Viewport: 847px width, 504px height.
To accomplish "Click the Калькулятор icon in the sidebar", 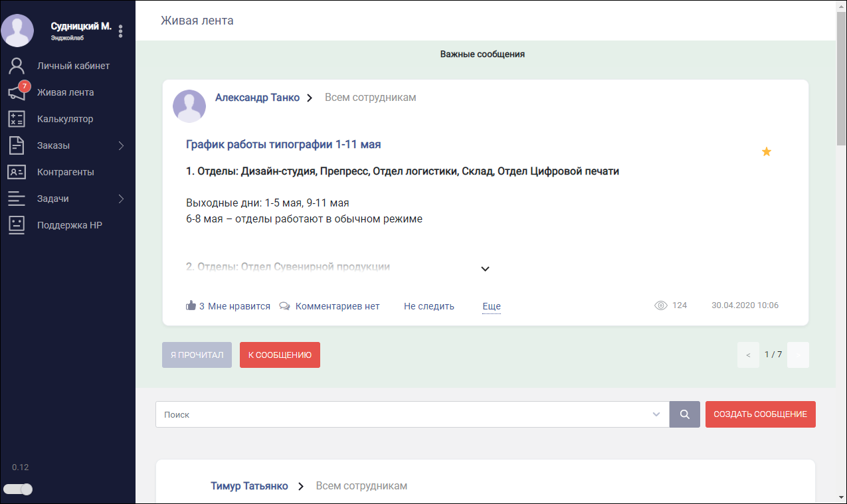I will (17, 119).
